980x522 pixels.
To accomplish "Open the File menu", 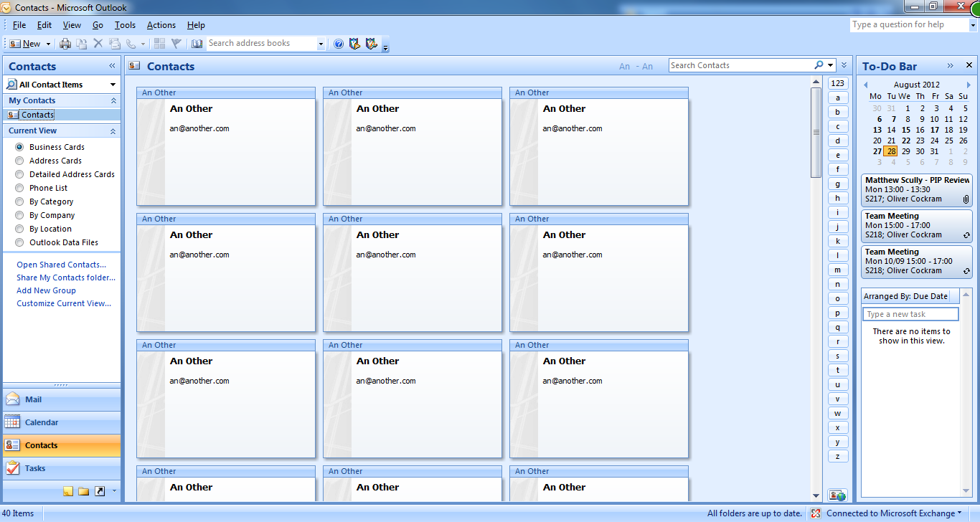I will (x=19, y=25).
